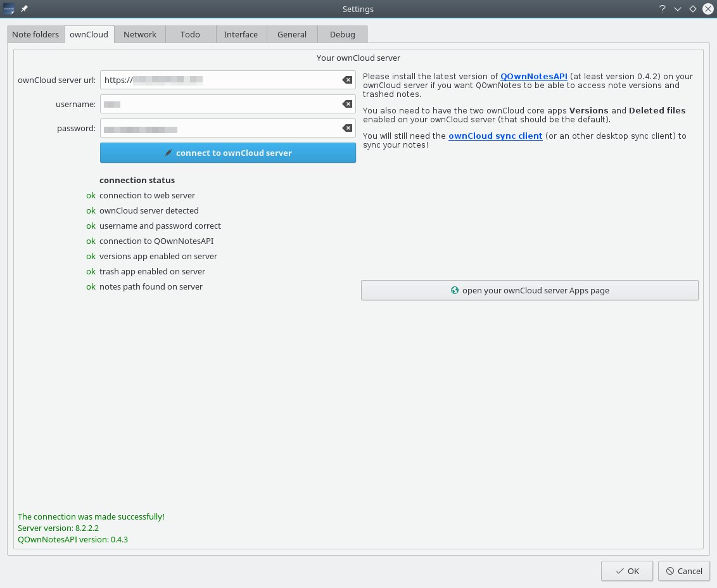Open the Network tab
The width and height of the screenshot is (717, 588).
[140, 34]
